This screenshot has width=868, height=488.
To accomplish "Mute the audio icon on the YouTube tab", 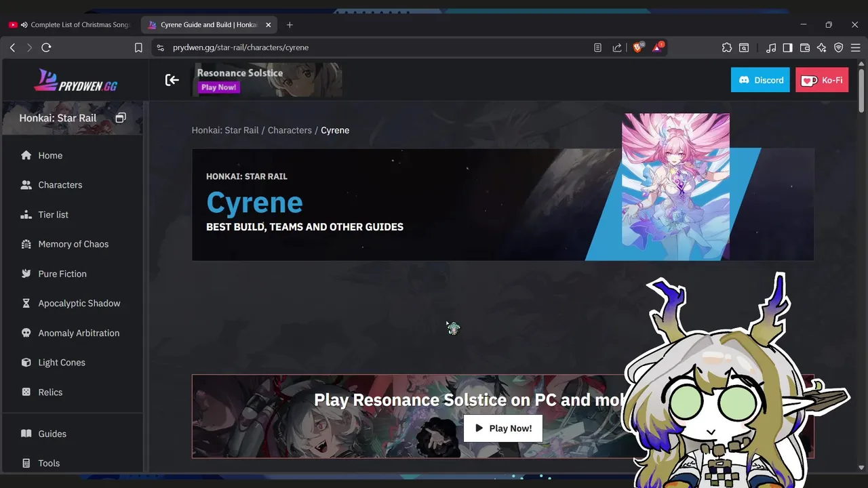I will click(x=24, y=25).
